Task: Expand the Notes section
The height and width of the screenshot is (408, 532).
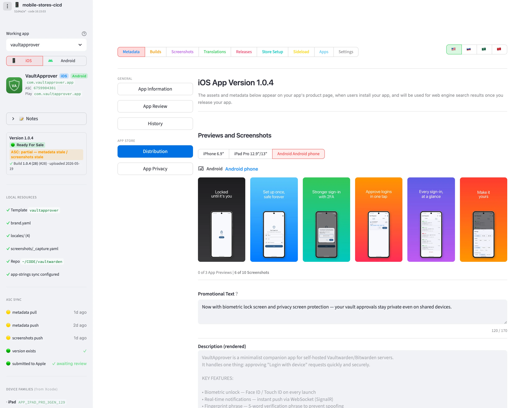Action: pyautogui.click(x=46, y=119)
